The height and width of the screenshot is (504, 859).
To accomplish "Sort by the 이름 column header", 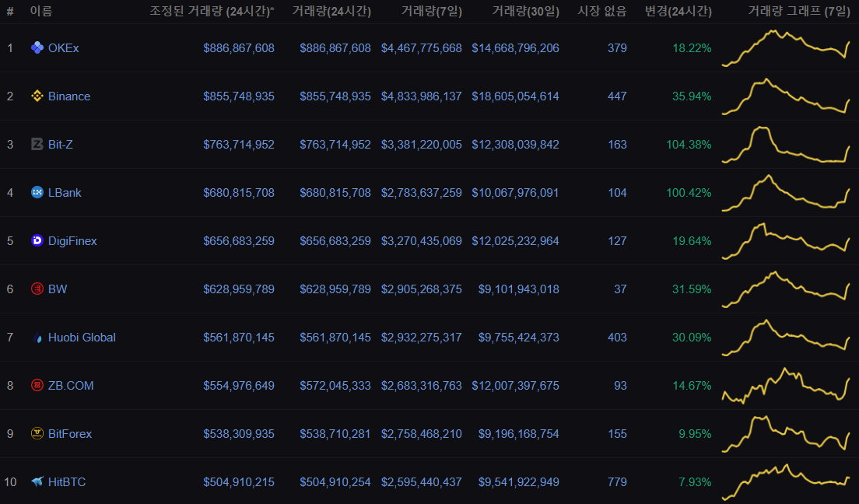I will click(41, 11).
